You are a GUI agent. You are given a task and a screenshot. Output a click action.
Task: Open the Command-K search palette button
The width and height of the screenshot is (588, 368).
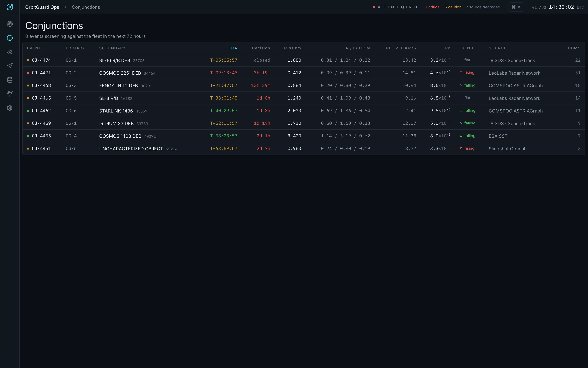[516, 7]
